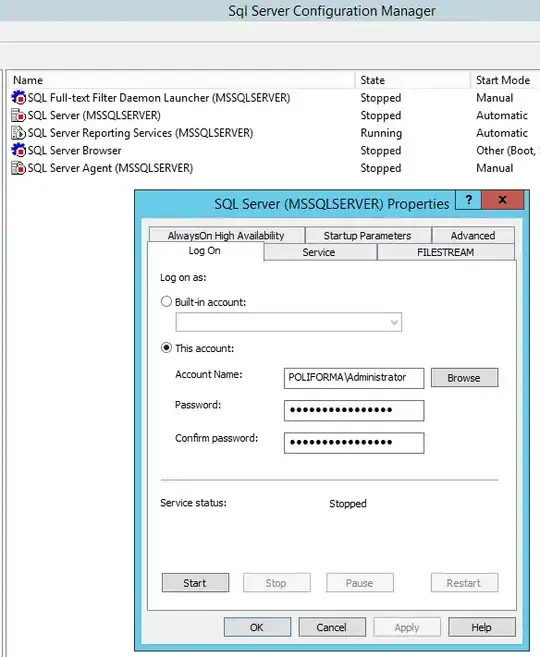Switch to the AlwaysOn High Availability tab

click(x=226, y=235)
